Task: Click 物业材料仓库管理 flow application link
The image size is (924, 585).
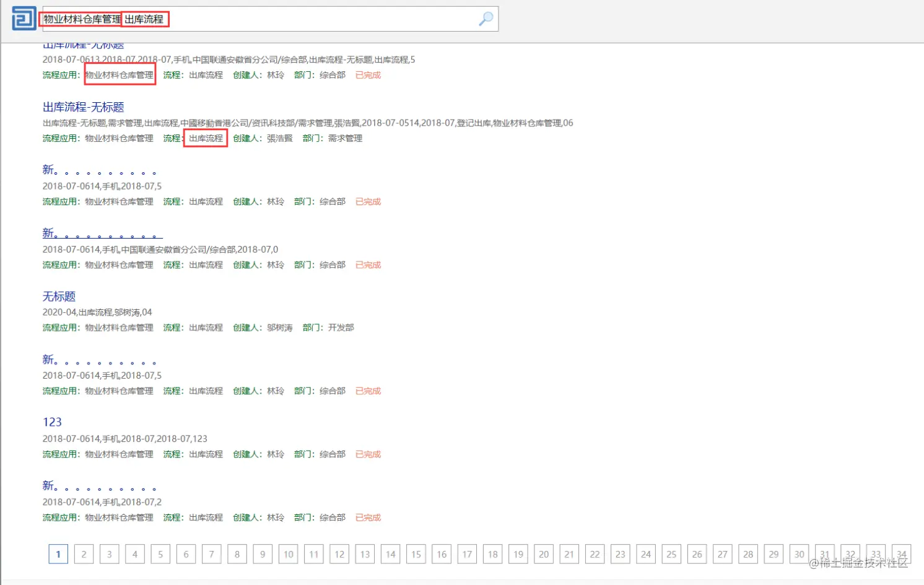Action: pos(118,75)
